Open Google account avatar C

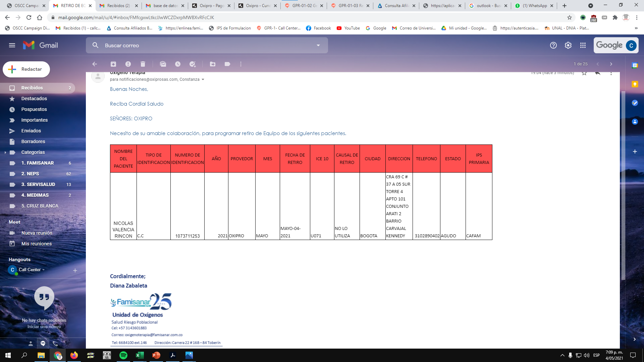pos(631,45)
